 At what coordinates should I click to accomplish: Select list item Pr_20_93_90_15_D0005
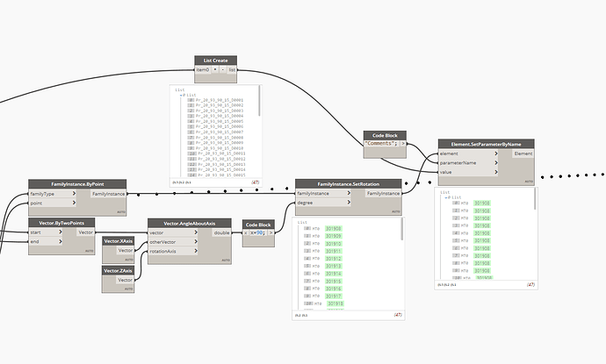point(220,121)
